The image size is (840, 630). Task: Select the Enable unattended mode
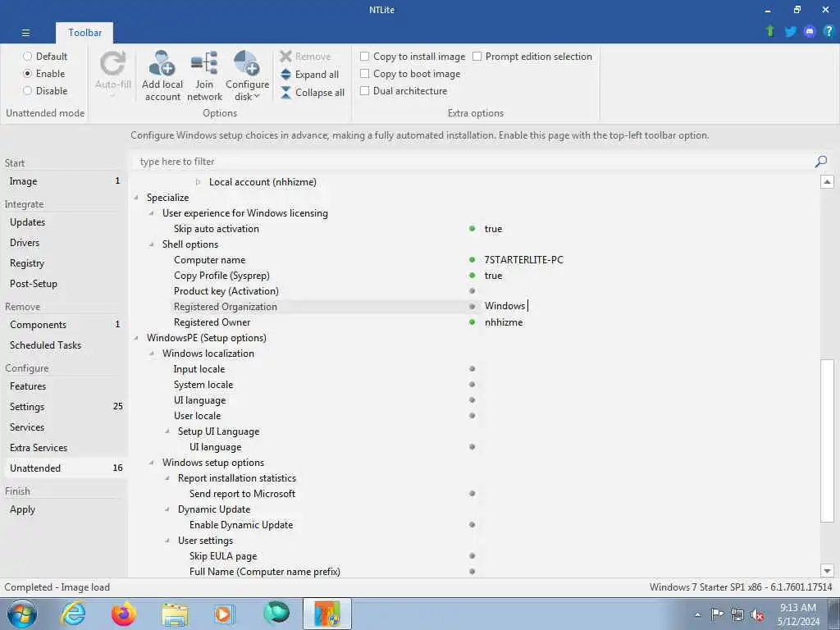click(x=44, y=73)
